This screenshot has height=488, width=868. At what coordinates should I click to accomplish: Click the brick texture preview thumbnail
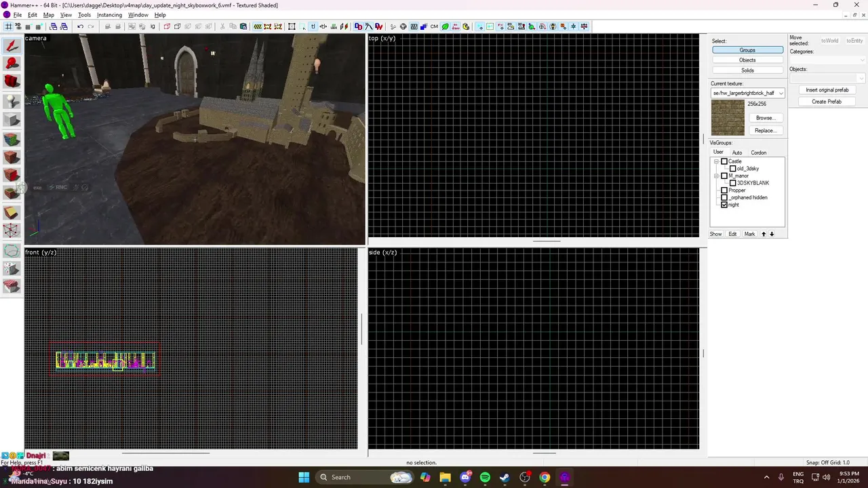click(728, 118)
